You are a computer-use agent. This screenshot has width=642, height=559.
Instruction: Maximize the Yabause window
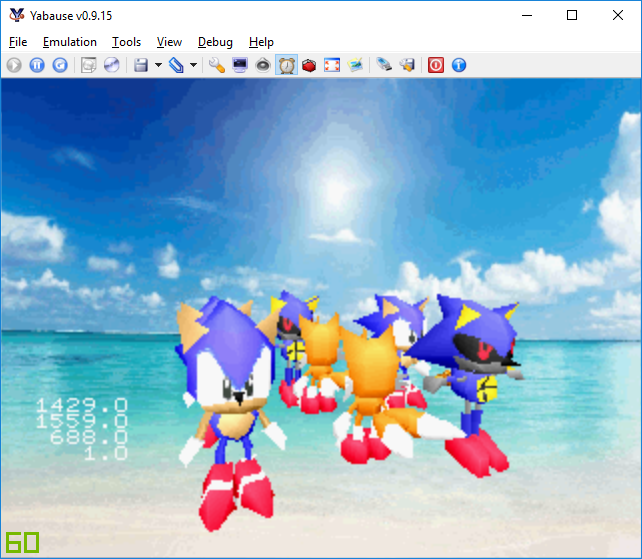click(x=572, y=16)
